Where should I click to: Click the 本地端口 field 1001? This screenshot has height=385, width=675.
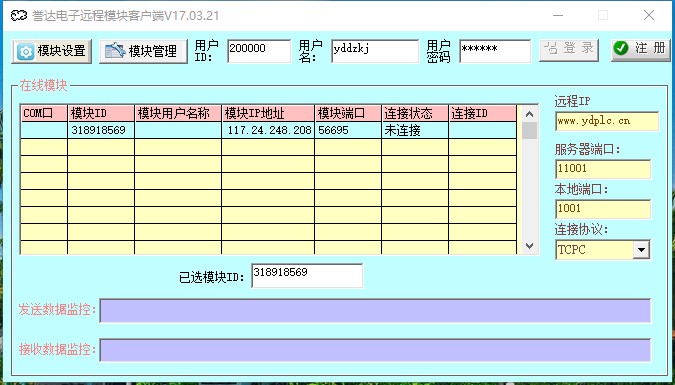click(603, 209)
